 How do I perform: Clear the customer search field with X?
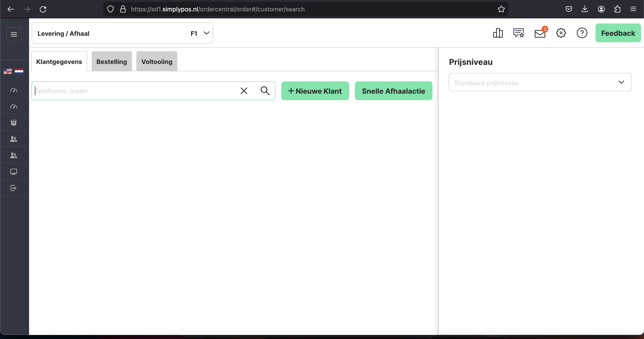click(244, 91)
